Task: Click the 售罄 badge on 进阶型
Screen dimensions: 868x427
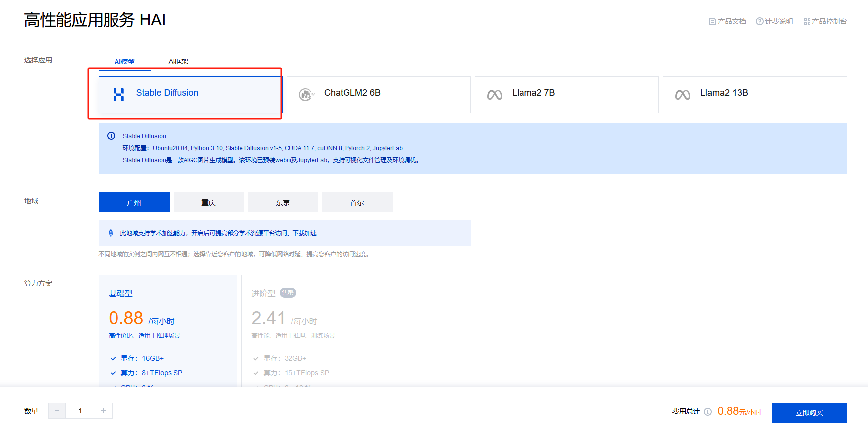Action: pyautogui.click(x=288, y=293)
